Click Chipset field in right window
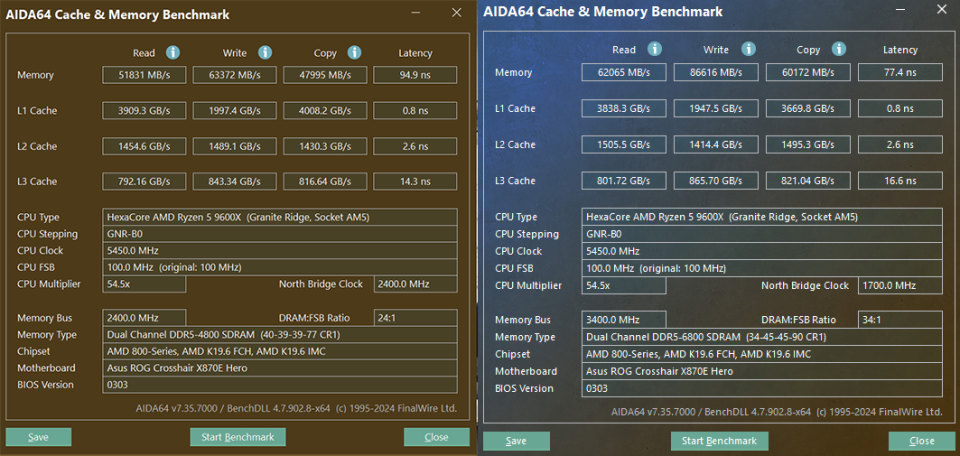Screen dimensions: 960x456 (x=762, y=354)
